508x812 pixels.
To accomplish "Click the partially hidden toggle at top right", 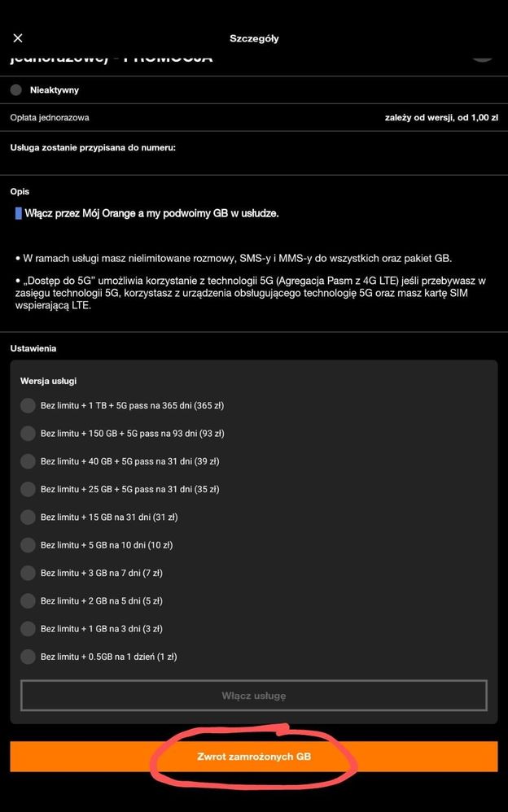I will coord(482,55).
